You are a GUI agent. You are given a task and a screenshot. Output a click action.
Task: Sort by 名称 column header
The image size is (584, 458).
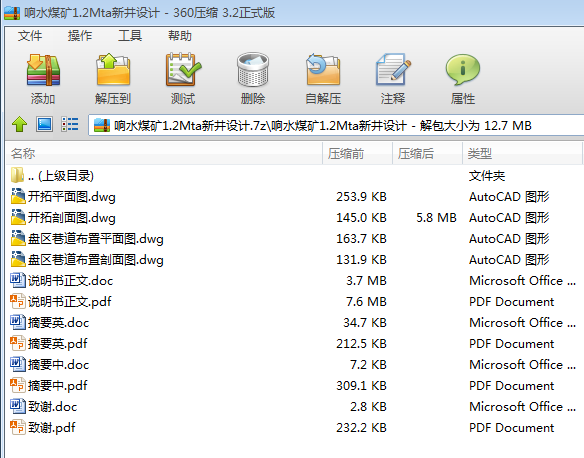pyautogui.click(x=164, y=153)
